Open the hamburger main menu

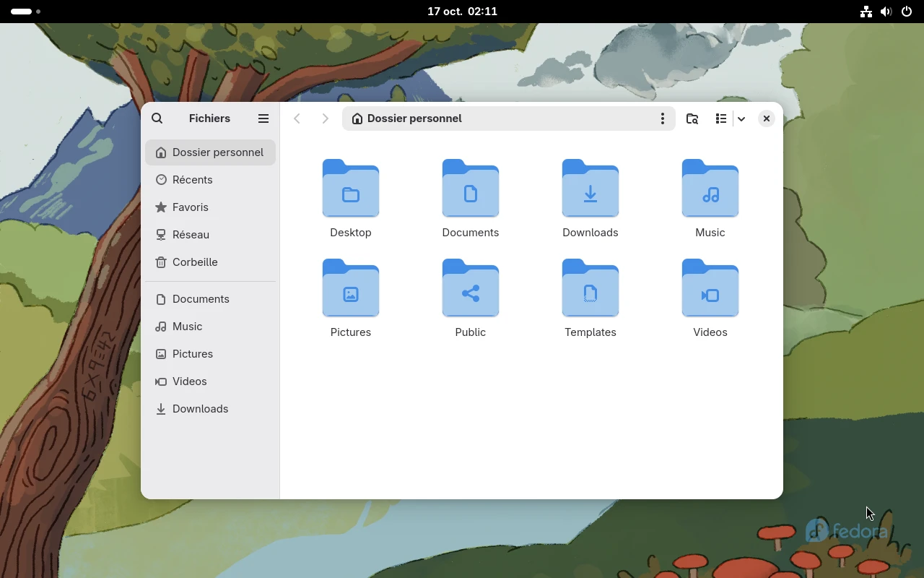coord(263,118)
